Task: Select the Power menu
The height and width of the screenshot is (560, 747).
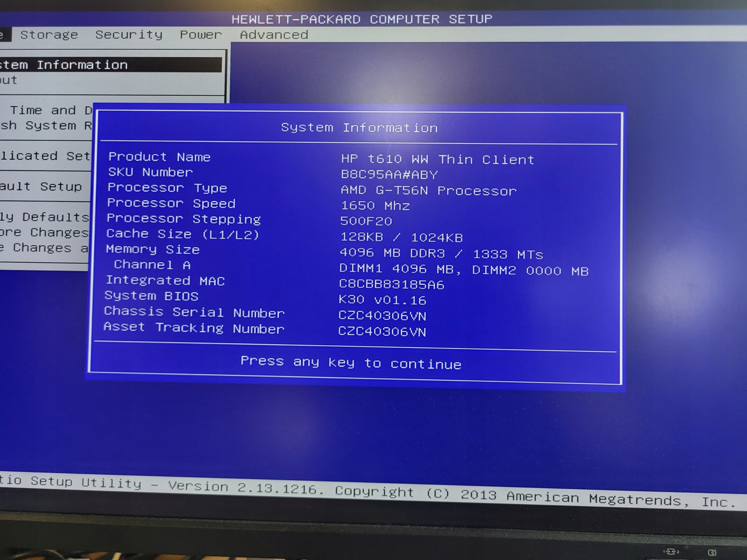Action: point(201,35)
